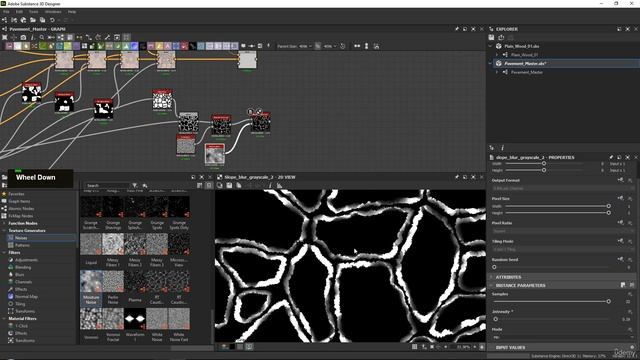640x360 pixels.
Task: Toggle Pixel Size inheritance icon
Action: coord(620,198)
